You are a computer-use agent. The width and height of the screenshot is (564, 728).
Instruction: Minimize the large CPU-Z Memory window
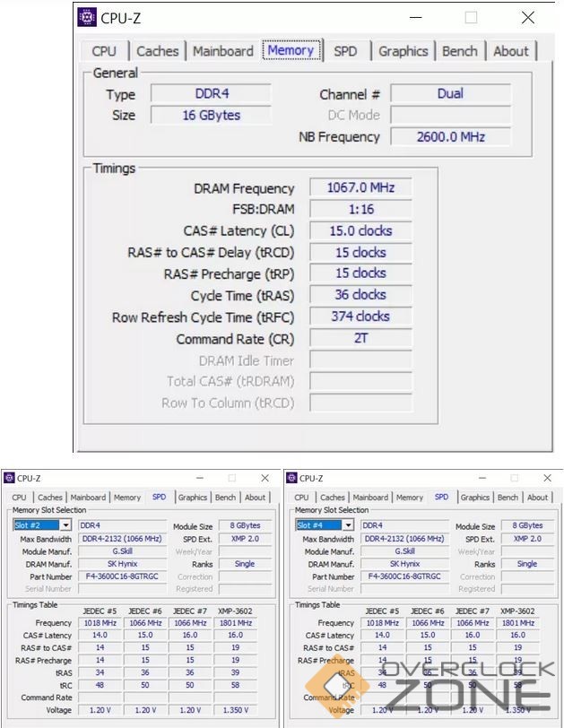415,18
